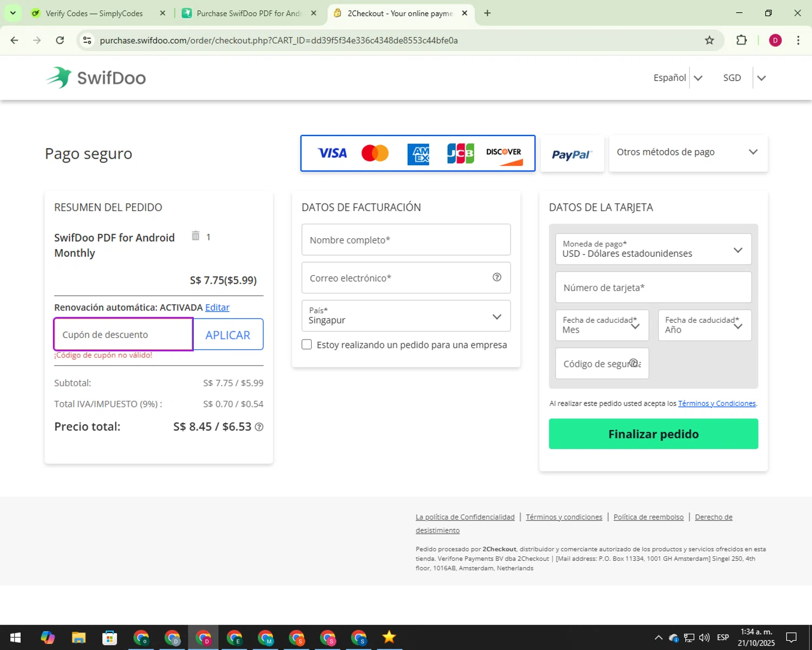This screenshot has width=812, height=650.
Task: Open the País Singapur dropdown
Action: (406, 316)
